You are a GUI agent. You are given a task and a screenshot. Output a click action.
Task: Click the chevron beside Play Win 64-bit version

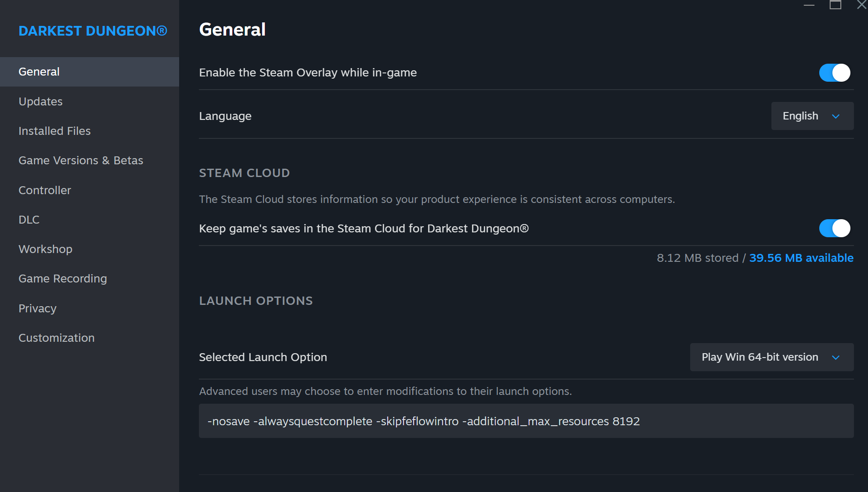(x=836, y=358)
